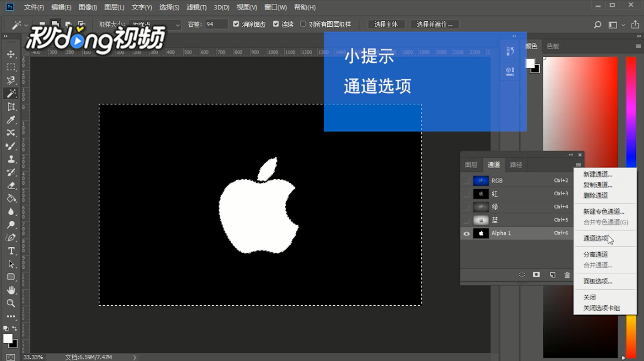Show the Blue channel visibility
The height and width of the screenshot is (361, 644).
click(466, 220)
